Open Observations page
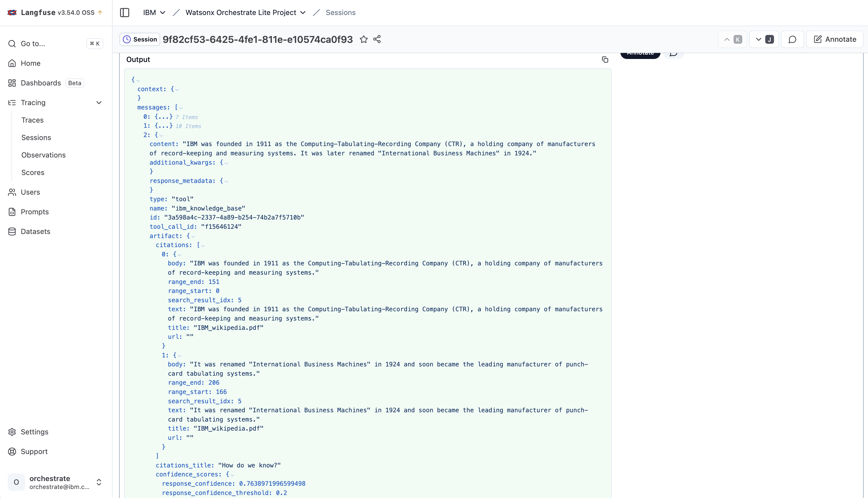Screen dimensions: 868x498 (43, 155)
